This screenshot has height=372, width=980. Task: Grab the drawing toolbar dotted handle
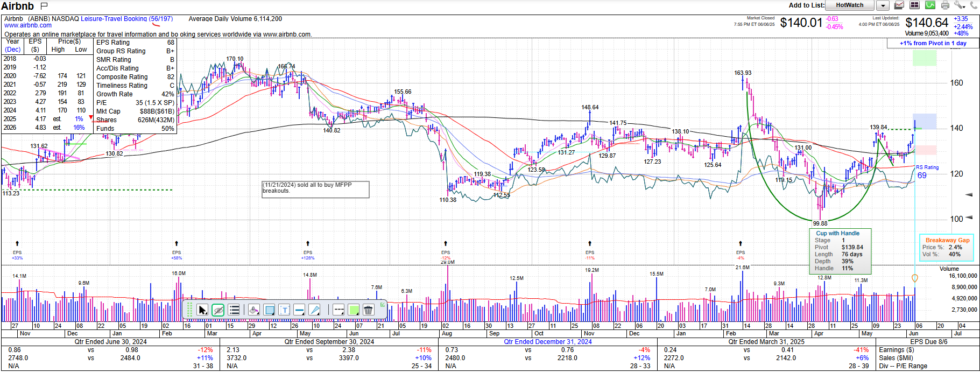tap(189, 310)
